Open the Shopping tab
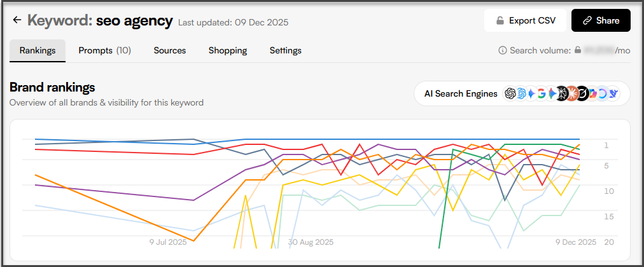 pyautogui.click(x=228, y=50)
